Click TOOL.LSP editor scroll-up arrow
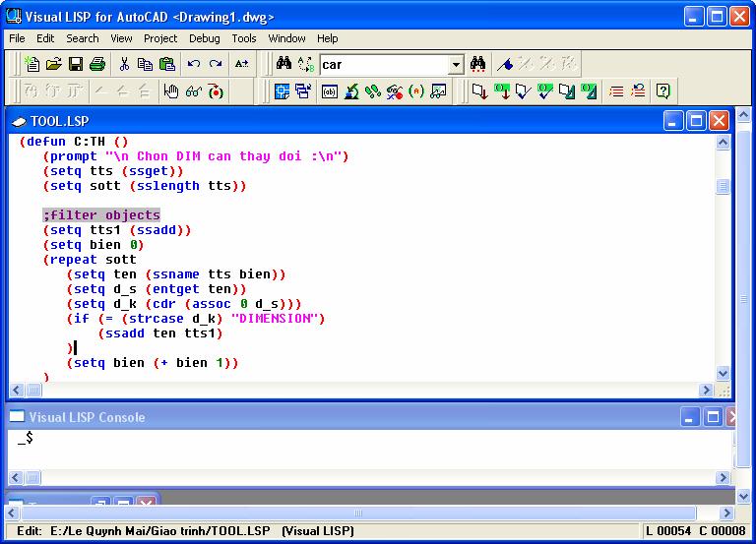Image resolution: width=756 pixels, height=544 pixels. tap(723, 142)
